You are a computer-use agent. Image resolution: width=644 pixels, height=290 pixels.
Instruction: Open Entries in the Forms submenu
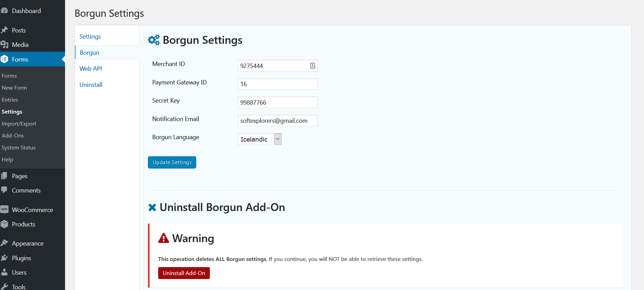point(10,100)
